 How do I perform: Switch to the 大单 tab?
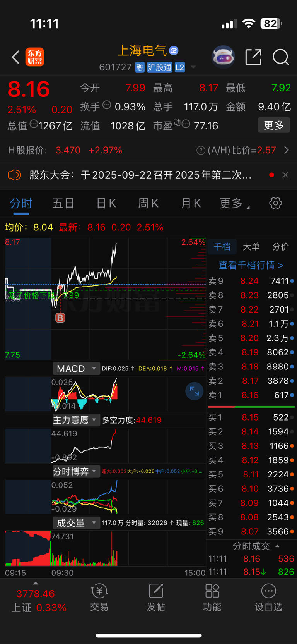tap(251, 247)
